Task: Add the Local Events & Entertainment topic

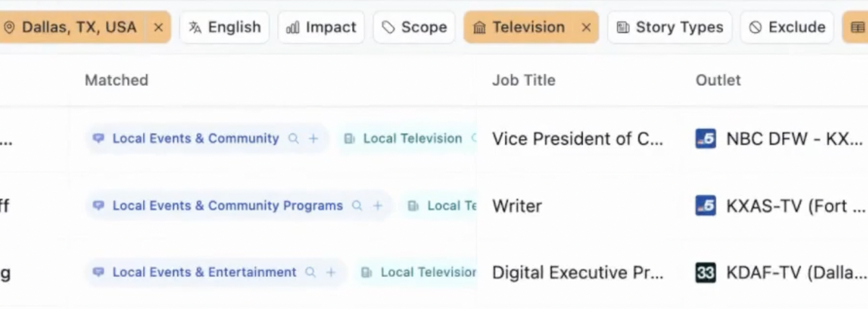Action: [330, 273]
